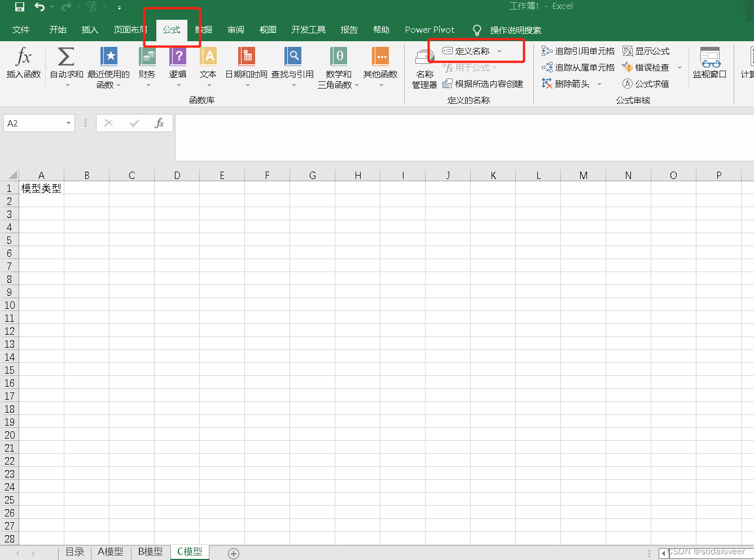This screenshot has width=754, height=560.
Task: Click Trace Dependents (追踪从属单元格)
Action: [x=578, y=67]
